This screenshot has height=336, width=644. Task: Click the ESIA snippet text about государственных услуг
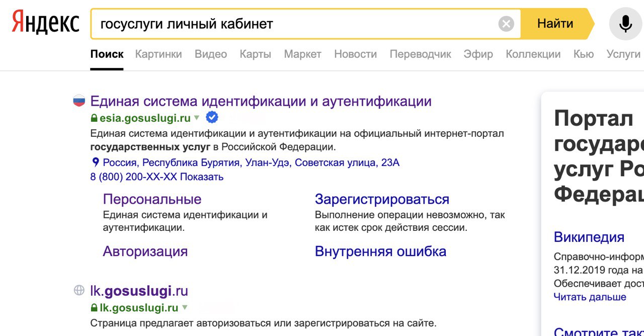[297, 140]
